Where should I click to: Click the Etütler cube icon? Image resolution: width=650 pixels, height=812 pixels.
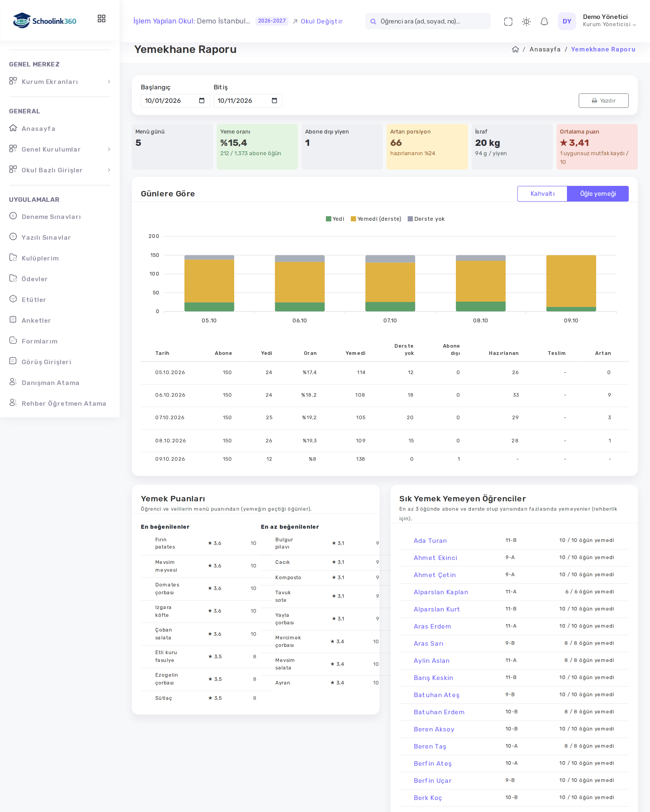tap(13, 299)
